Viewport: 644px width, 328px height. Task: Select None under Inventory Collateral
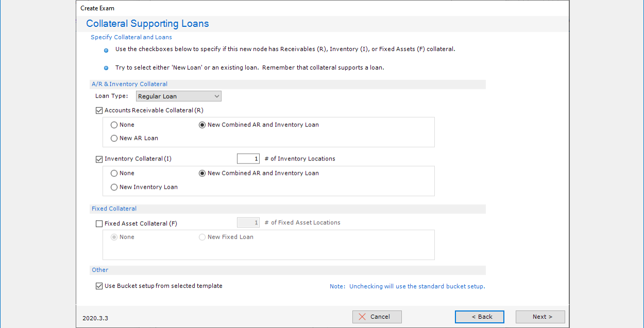click(114, 173)
